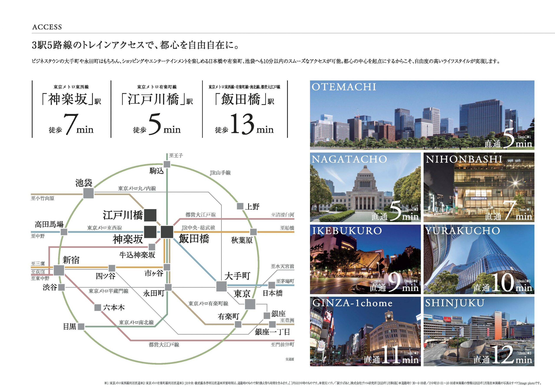Click the 都営大江戸線 label at map bottom
This screenshot has height=392, width=555.
164,345
